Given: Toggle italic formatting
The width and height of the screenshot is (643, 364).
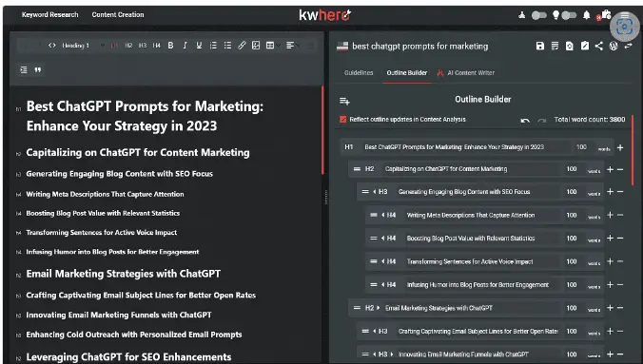Looking at the screenshot, I should (x=185, y=46).
